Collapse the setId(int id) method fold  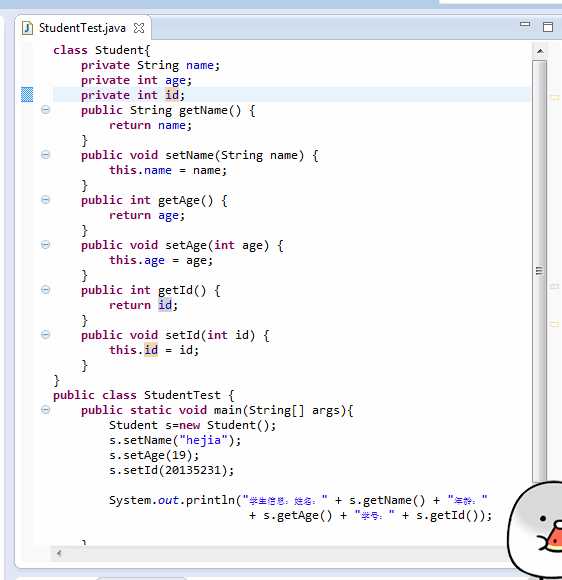[45, 335]
